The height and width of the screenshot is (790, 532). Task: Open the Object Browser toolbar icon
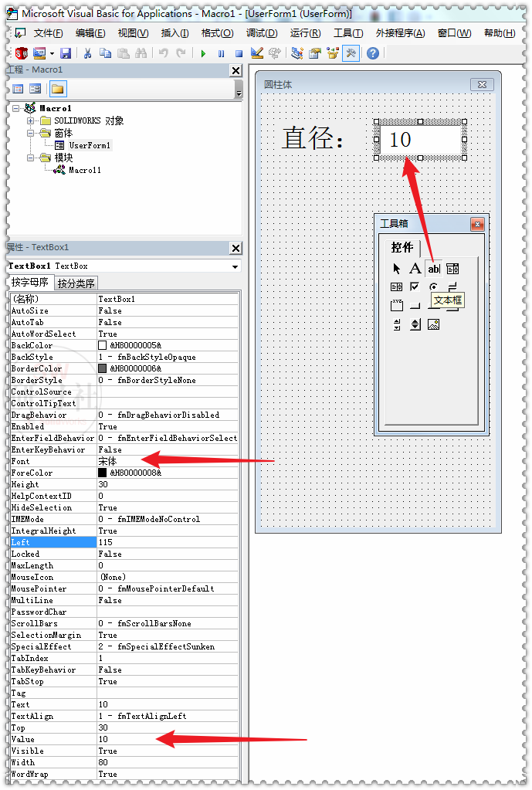coord(333,53)
